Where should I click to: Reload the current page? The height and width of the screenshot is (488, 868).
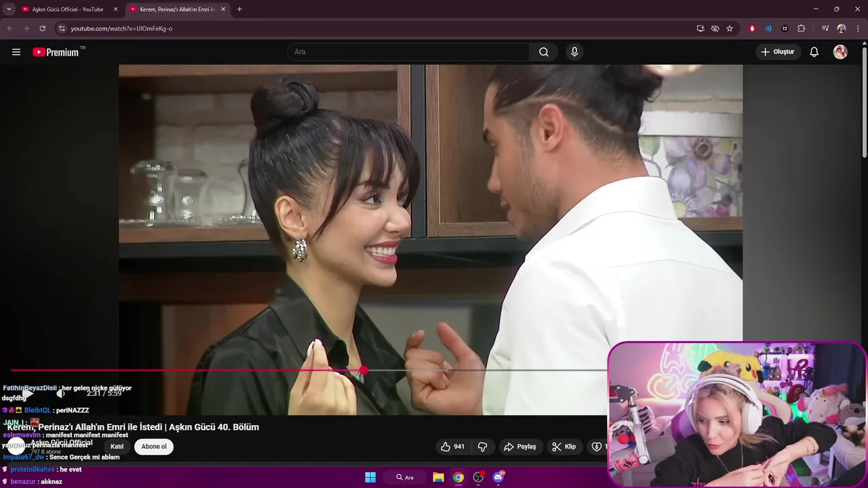pyautogui.click(x=42, y=28)
